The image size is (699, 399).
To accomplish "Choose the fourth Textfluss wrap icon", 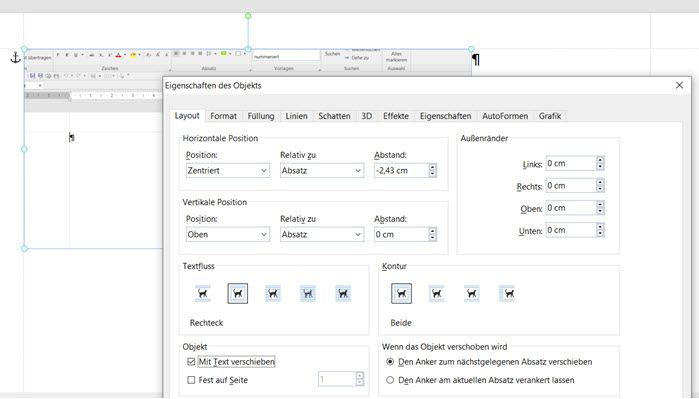I will point(308,294).
